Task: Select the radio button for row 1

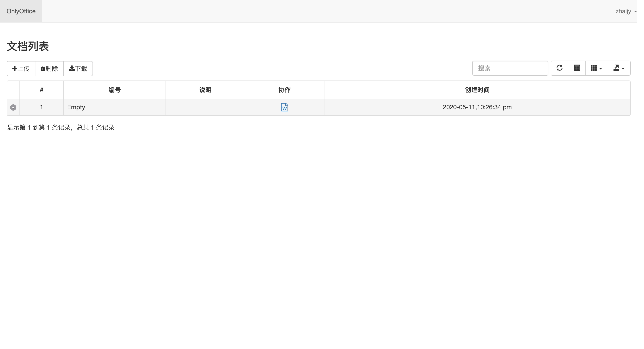Action: [13, 107]
